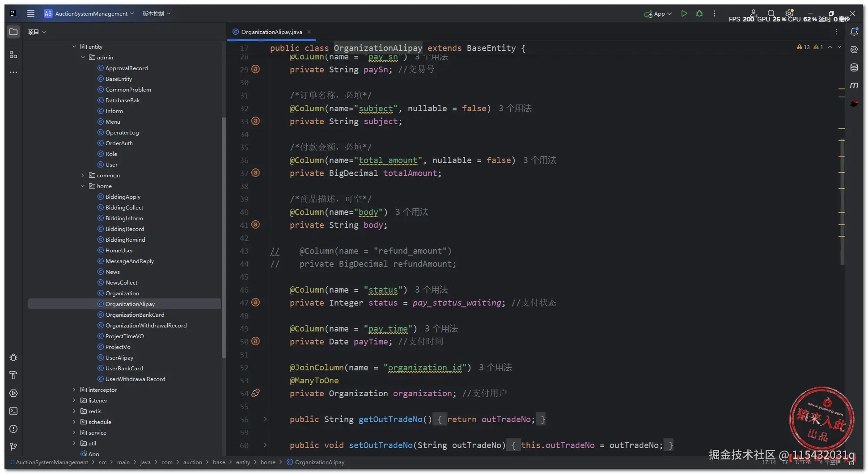Open Search Everywhere magnifier icon

[x=771, y=13]
